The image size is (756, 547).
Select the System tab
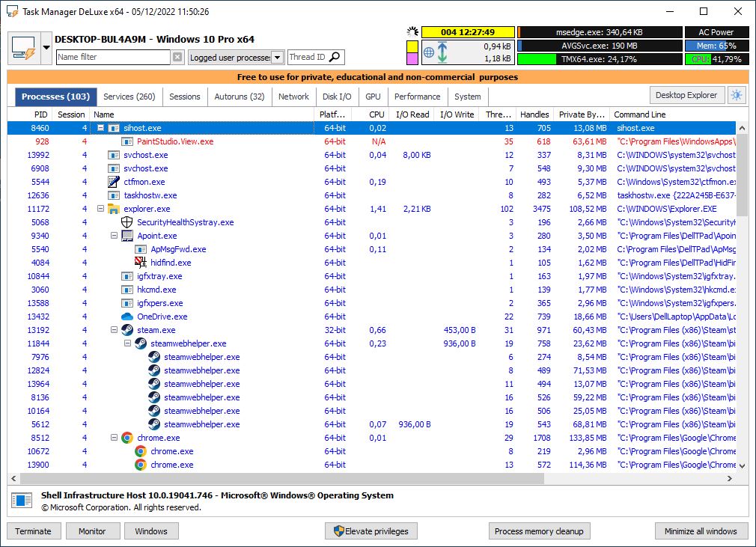pyautogui.click(x=468, y=97)
